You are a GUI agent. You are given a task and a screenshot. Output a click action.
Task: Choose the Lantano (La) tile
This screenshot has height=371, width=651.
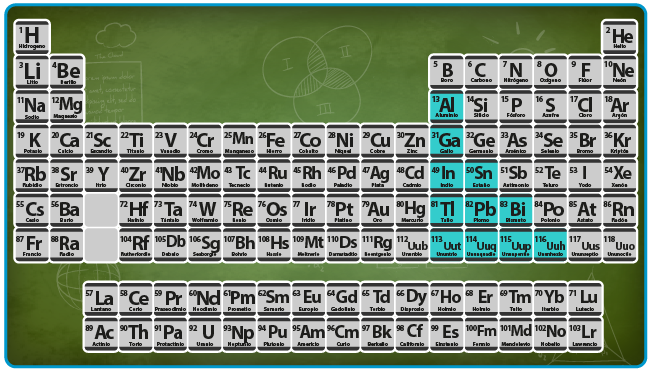click(x=101, y=299)
